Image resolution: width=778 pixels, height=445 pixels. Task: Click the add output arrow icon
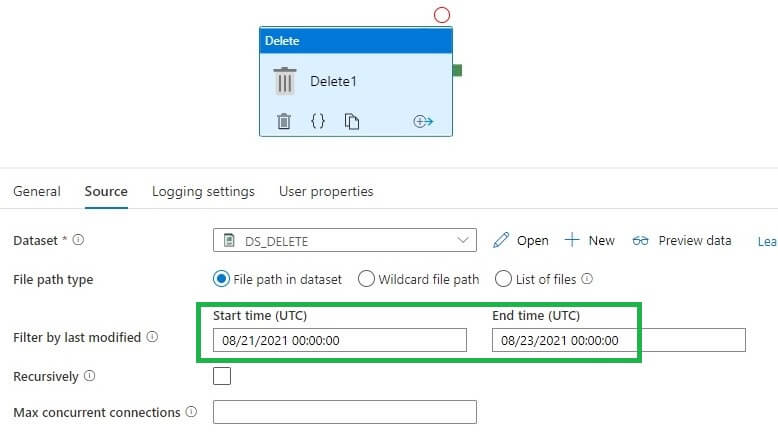click(x=423, y=121)
